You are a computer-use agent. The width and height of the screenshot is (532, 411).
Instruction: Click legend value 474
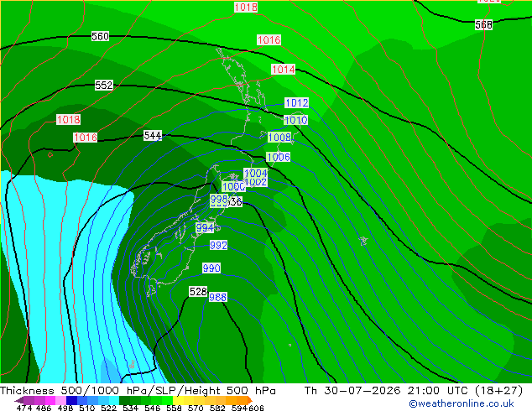point(24,408)
